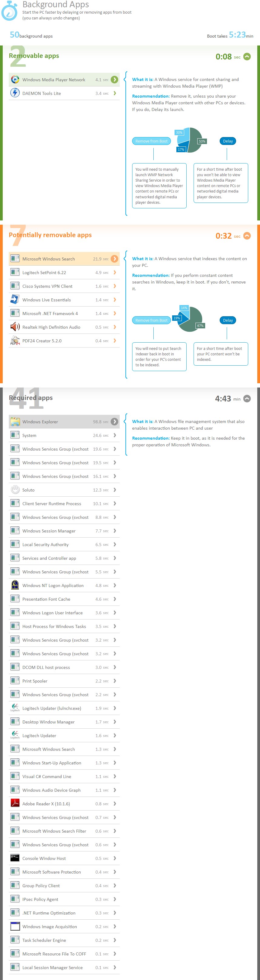Select the DCOM DLL host process row
The image size is (260, 980).
64,667
